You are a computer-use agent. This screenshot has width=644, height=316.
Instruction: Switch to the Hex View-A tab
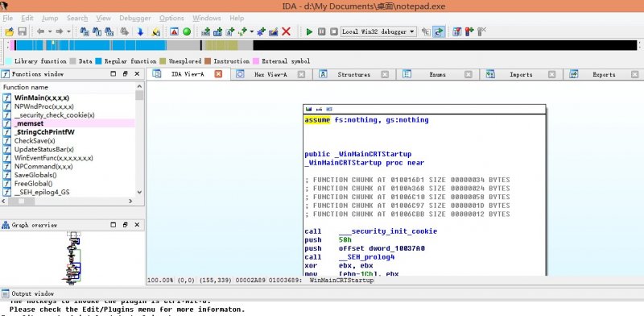point(270,74)
